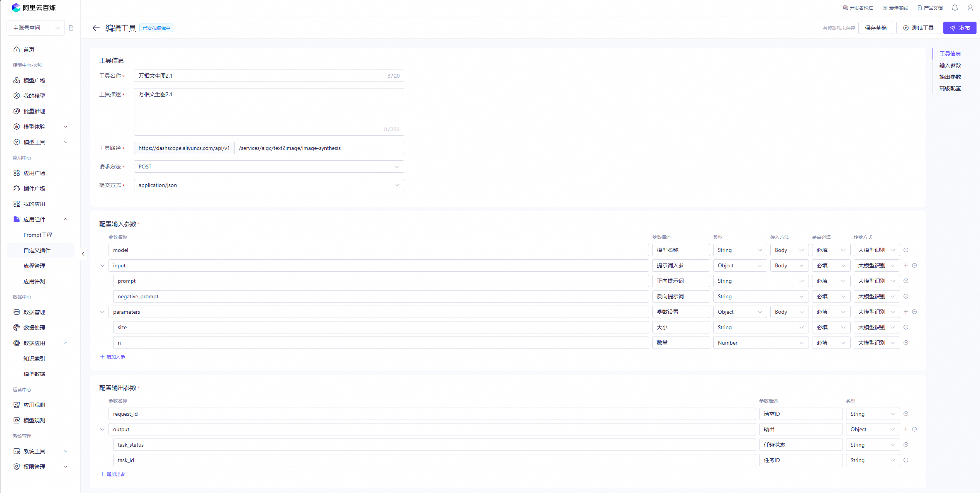Collapse the input parameter children
Viewport: 980px width, 493px height.
click(x=102, y=265)
